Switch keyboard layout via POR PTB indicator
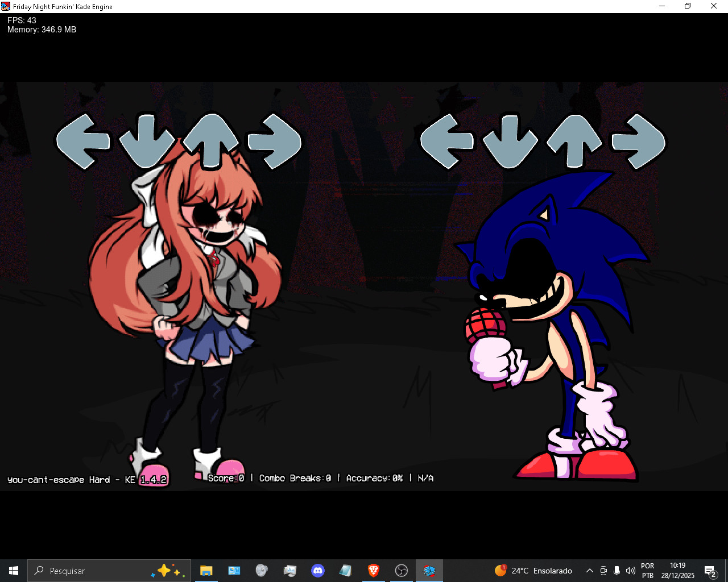 tap(647, 570)
